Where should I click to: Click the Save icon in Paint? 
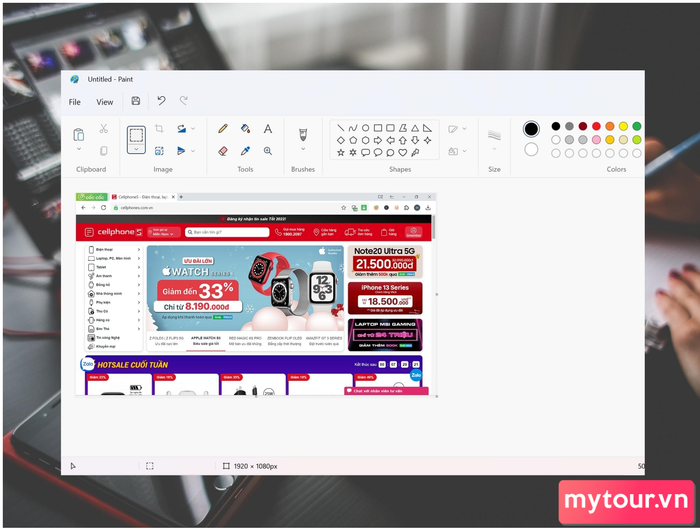click(x=136, y=101)
